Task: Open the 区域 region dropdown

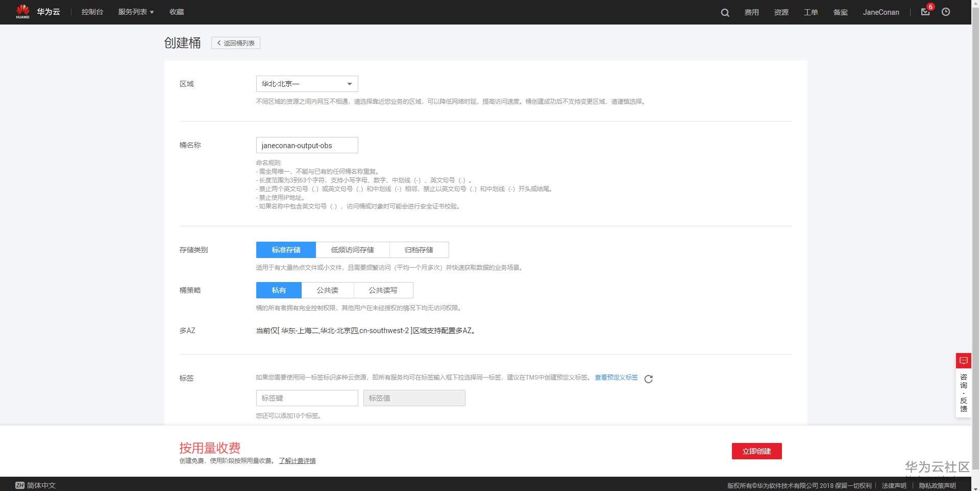Action: [307, 84]
